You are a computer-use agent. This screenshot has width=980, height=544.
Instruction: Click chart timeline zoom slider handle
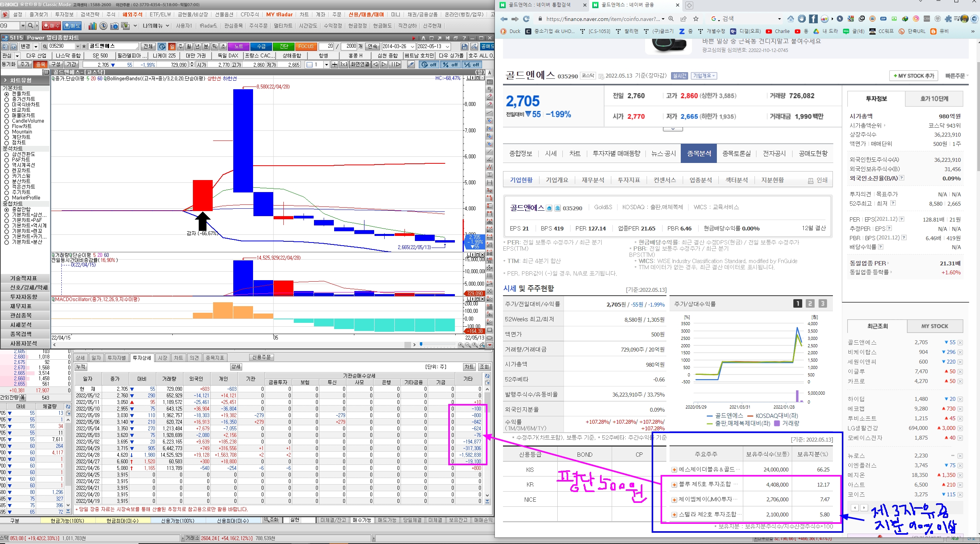421,344
